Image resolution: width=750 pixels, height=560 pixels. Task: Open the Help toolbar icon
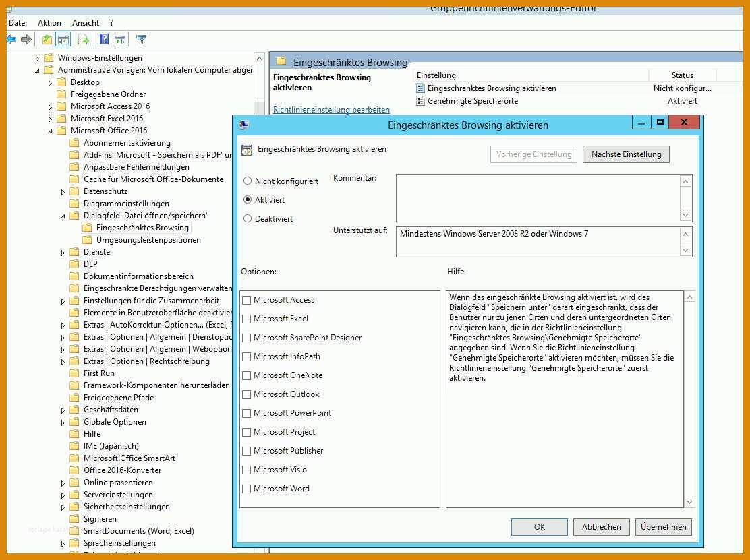click(104, 40)
